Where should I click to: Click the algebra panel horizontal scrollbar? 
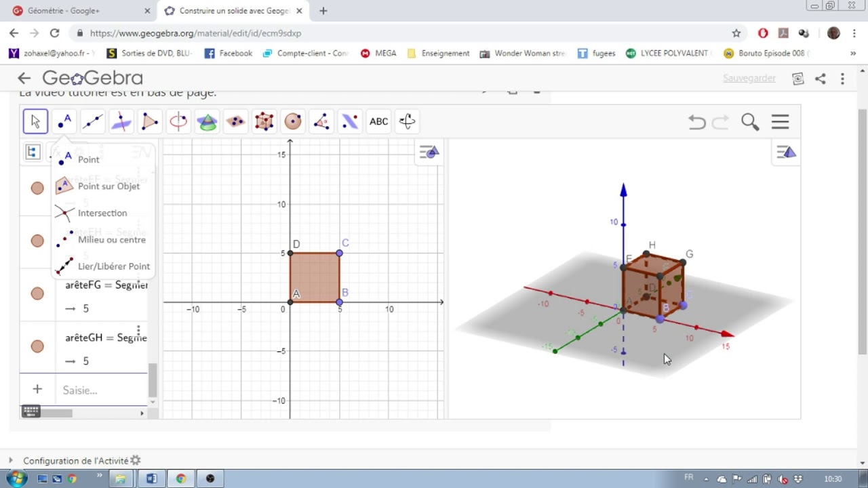[58, 413]
